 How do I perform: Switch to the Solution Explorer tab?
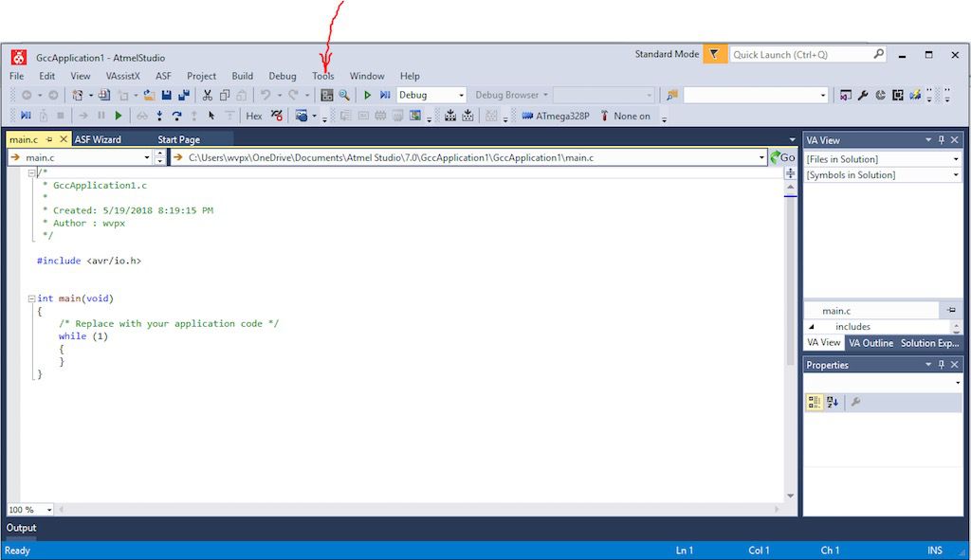pos(929,343)
